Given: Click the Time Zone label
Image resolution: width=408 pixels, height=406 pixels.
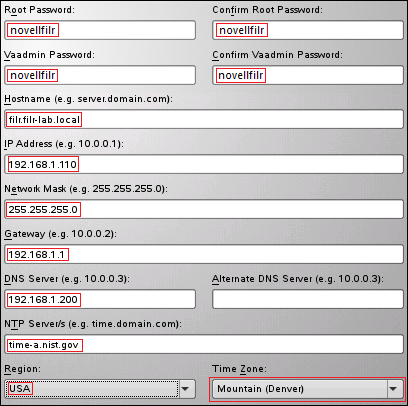Looking at the screenshot, I should [x=239, y=369].
